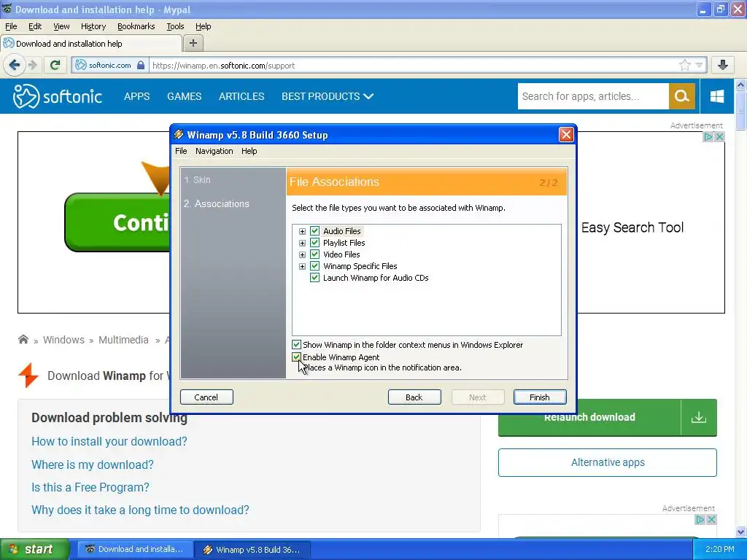Image resolution: width=747 pixels, height=560 pixels.
Task: Click the orange lightning bolt Winamp icon
Action: (28, 376)
